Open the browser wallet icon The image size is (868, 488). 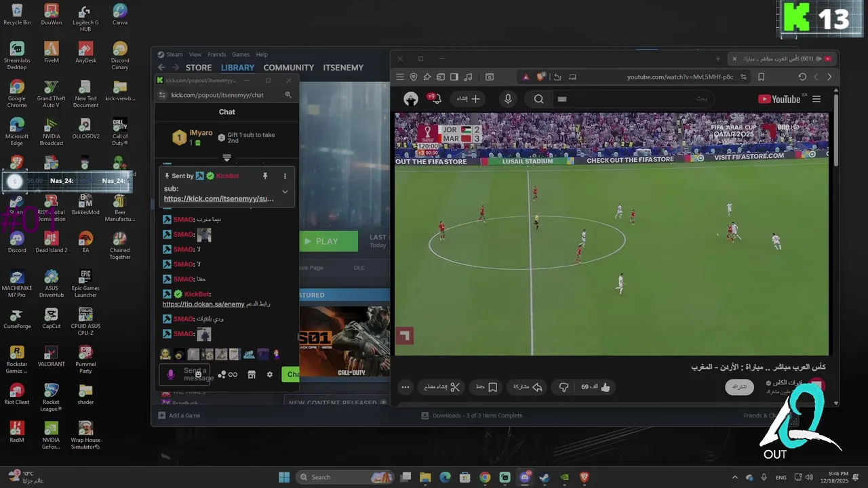[x=441, y=77]
